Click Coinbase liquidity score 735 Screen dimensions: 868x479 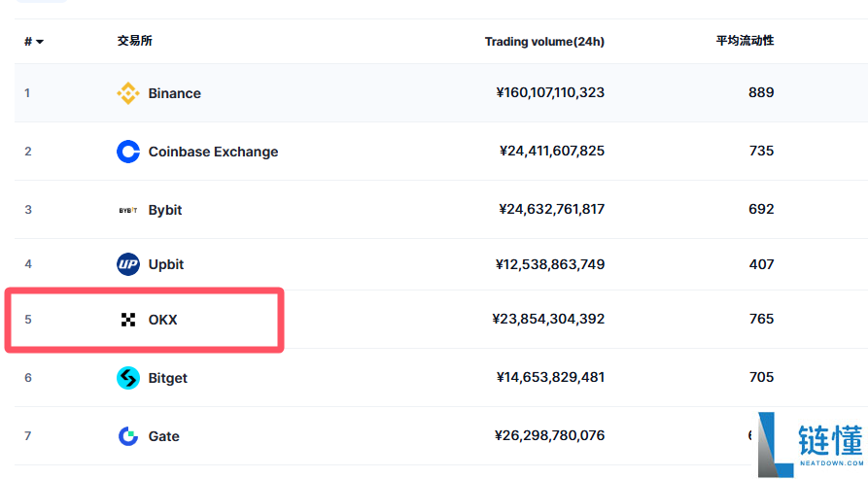[761, 151]
